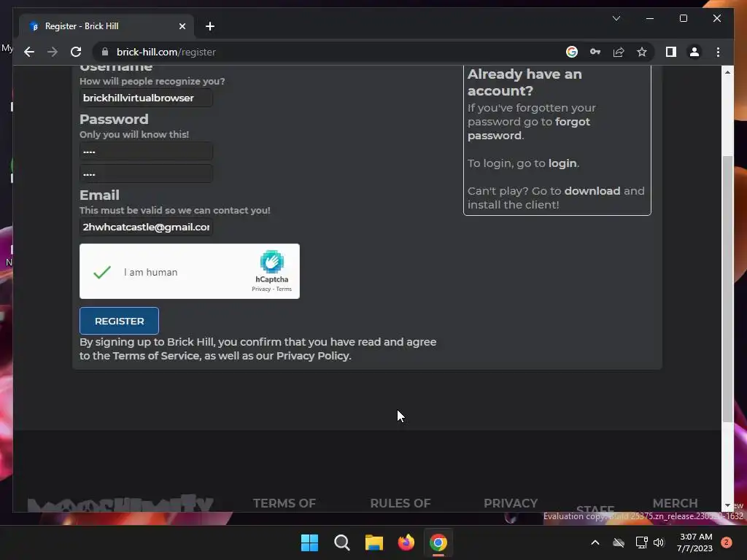747x560 pixels.
Task: Bookmark this page with the star icon
Action: click(x=642, y=52)
